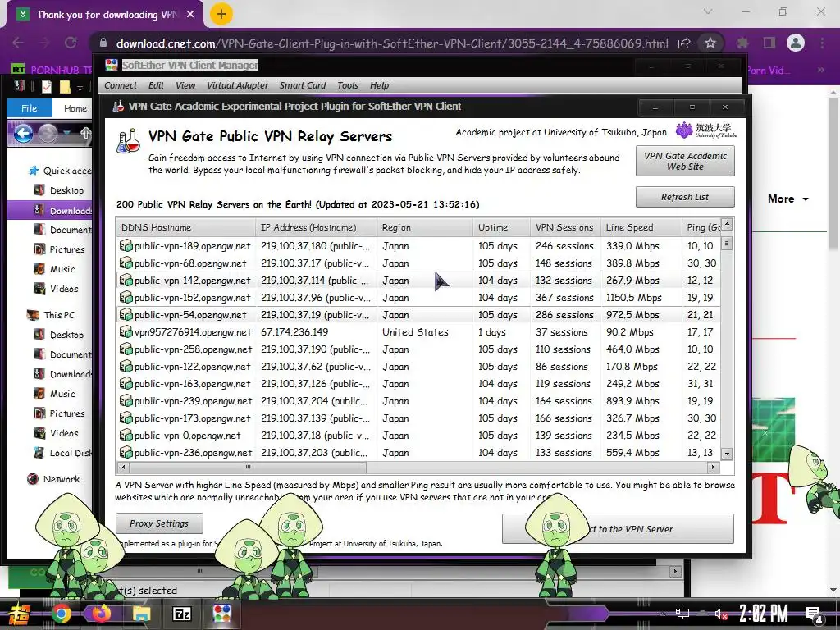Open muted volume icon in system tray

(721, 614)
